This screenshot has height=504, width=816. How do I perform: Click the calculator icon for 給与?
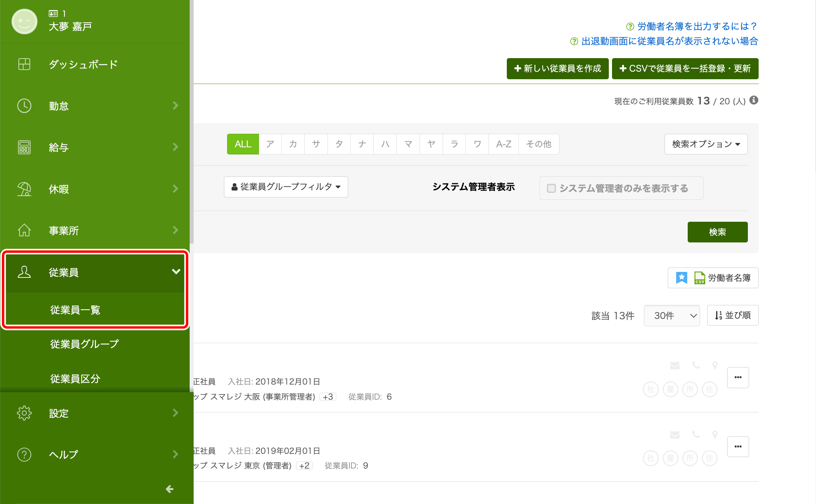pyautogui.click(x=24, y=147)
